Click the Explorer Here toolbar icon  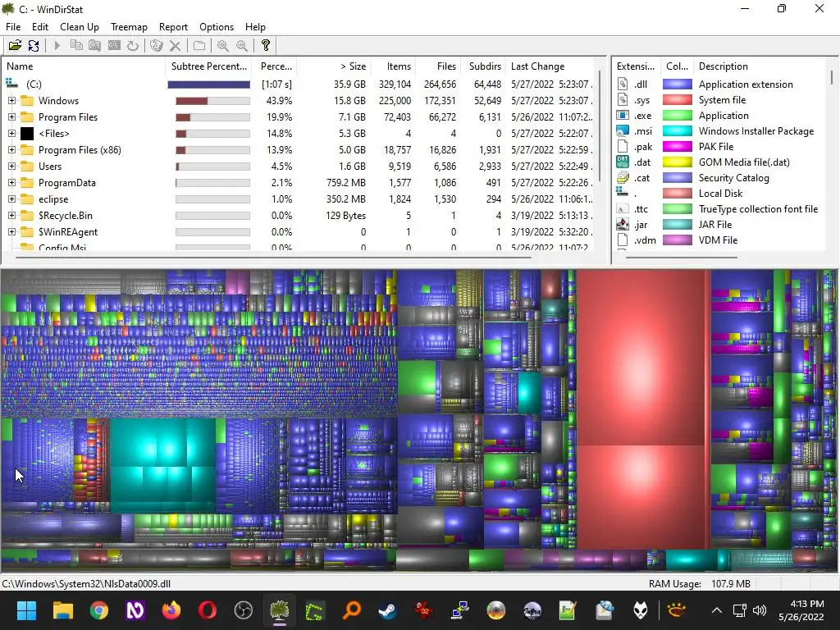point(95,46)
